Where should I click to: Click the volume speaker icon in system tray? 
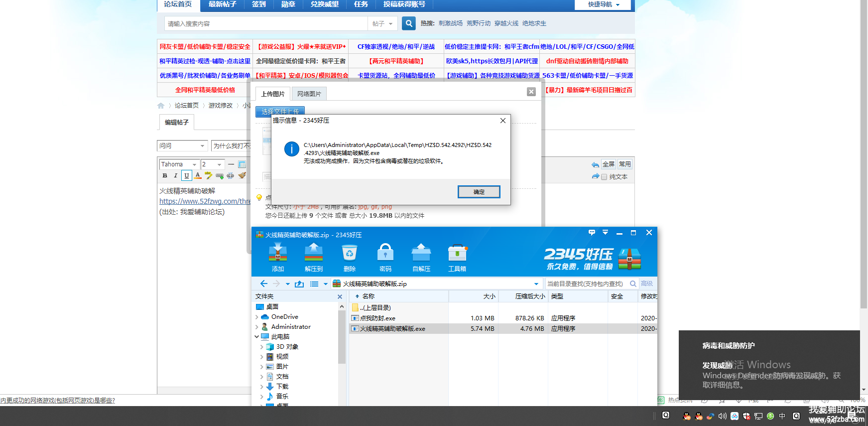(x=722, y=416)
